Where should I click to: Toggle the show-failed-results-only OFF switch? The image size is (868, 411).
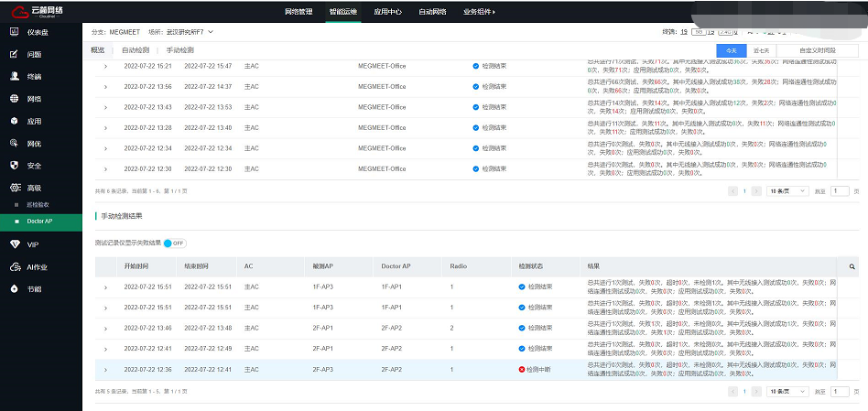pyautogui.click(x=174, y=243)
